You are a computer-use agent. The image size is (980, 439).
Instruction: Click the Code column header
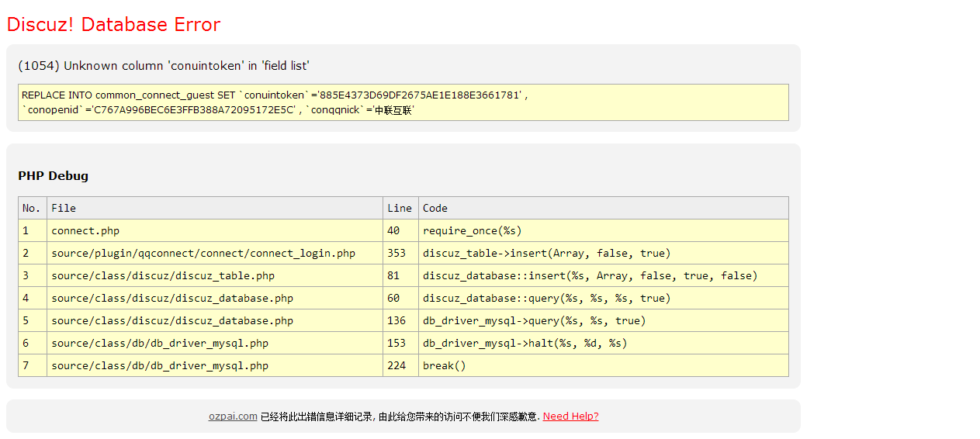(x=435, y=208)
